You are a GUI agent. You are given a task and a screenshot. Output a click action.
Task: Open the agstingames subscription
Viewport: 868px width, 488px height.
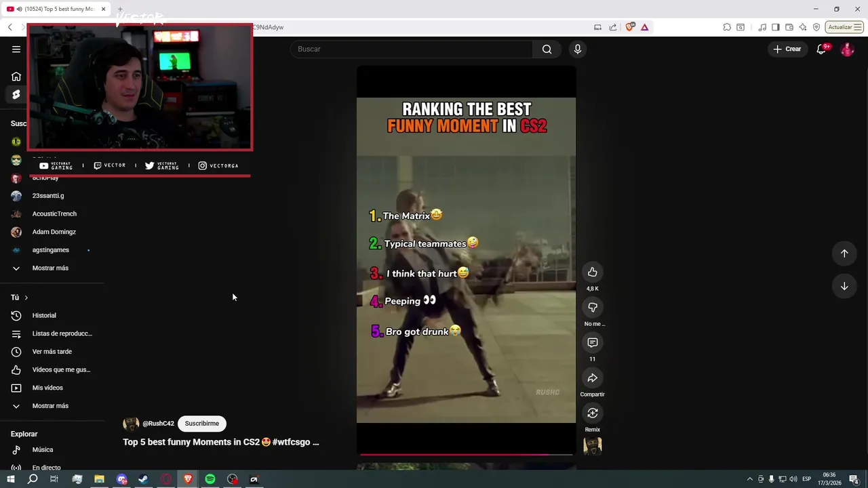point(52,250)
